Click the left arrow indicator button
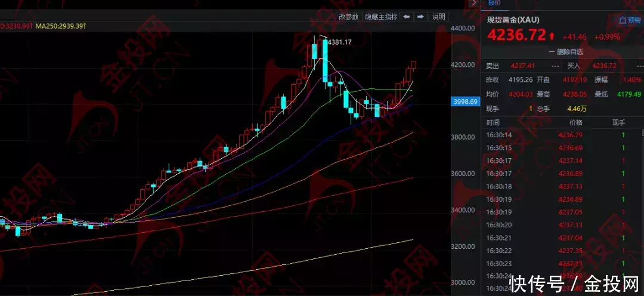This screenshot has height=296, width=644. click(407, 17)
